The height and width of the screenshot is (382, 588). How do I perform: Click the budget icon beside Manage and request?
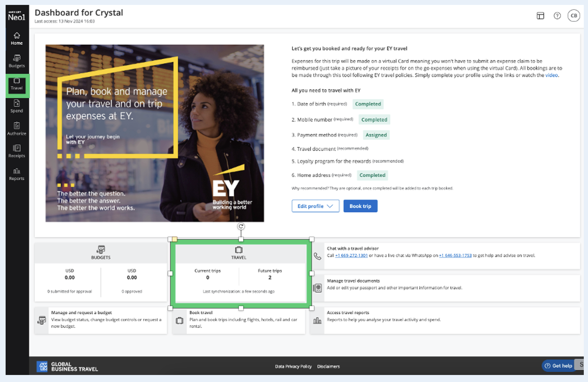[42, 320]
